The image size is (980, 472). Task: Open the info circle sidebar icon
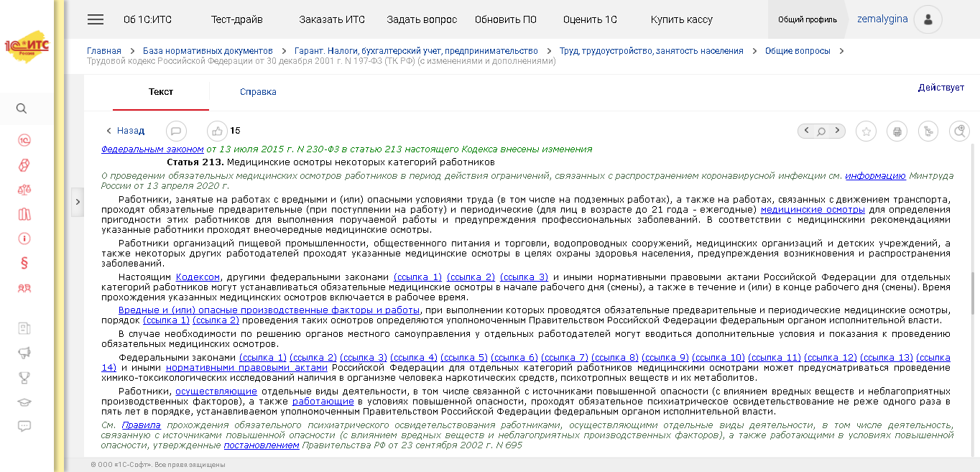click(x=24, y=239)
